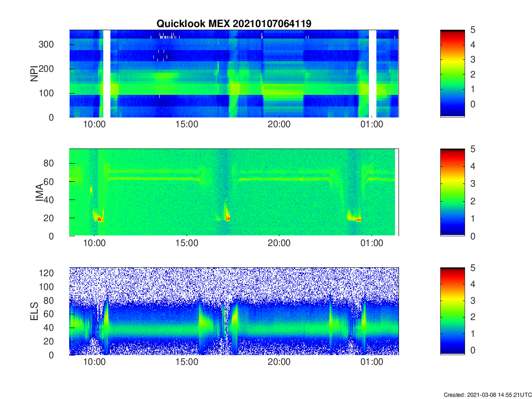Click the 01:00 tick under IMA plot

point(372,243)
